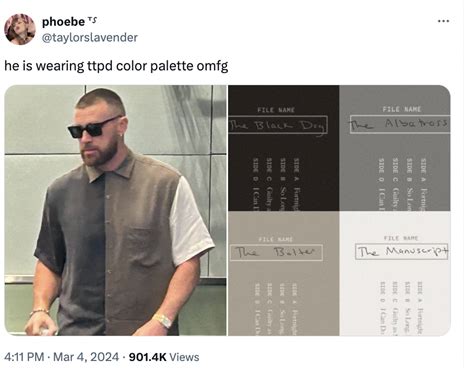Click the TS badge beside phoebe
474x371 pixels.
[x=92, y=20]
